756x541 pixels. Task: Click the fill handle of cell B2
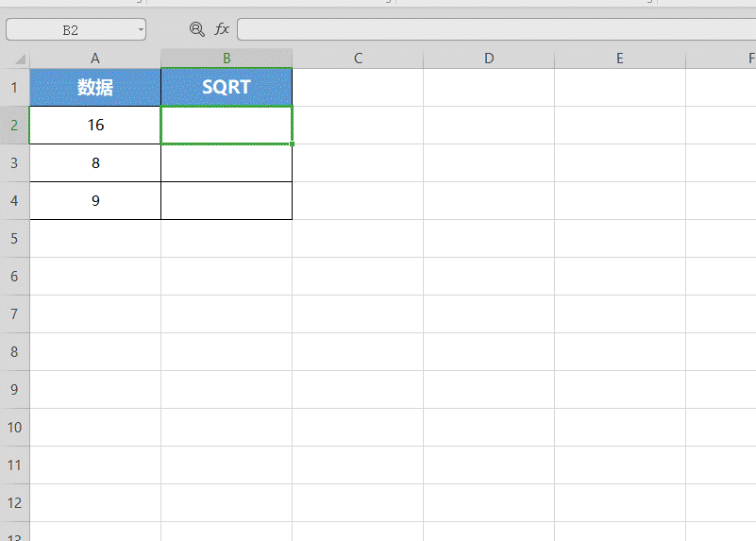point(292,144)
